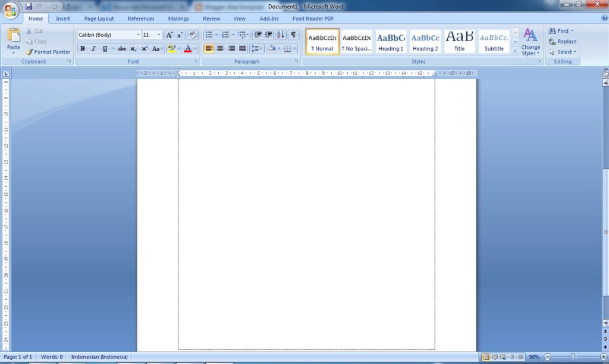Image resolution: width=609 pixels, height=364 pixels.
Task: Open font color dropdown arrow
Action: (x=195, y=49)
